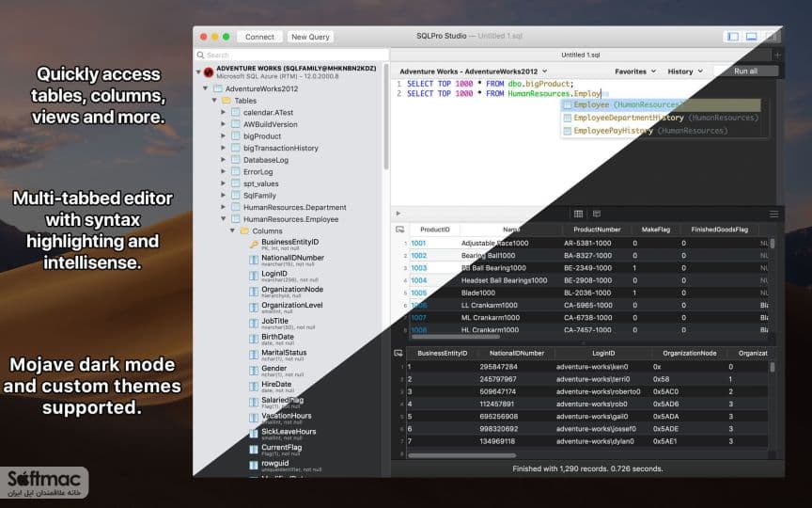Click the sidebar vertical scrollbar
This screenshot has width=812, height=508.
point(386,117)
